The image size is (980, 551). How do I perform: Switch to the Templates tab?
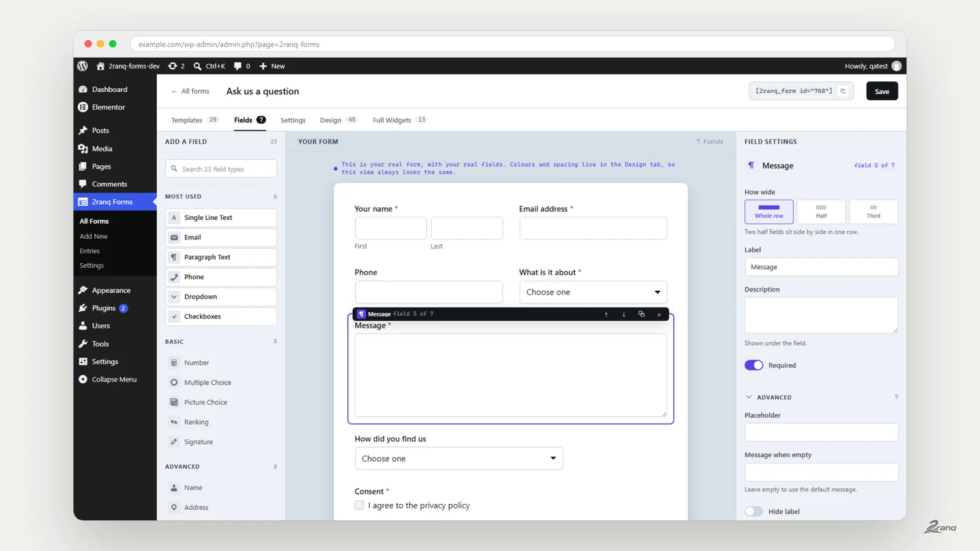tap(194, 120)
